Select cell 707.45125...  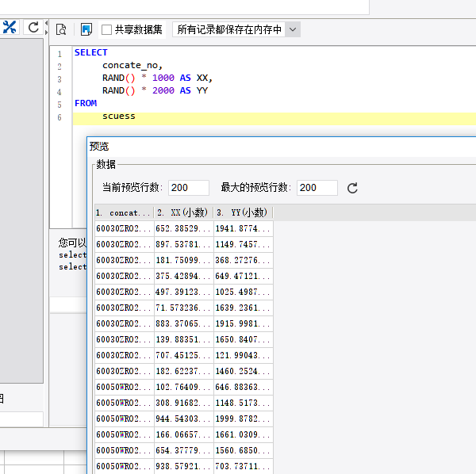pos(184,355)
